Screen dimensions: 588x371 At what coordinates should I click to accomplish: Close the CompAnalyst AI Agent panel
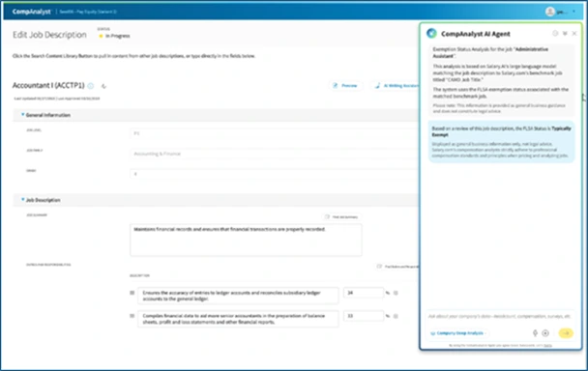(x=574, y=34)
